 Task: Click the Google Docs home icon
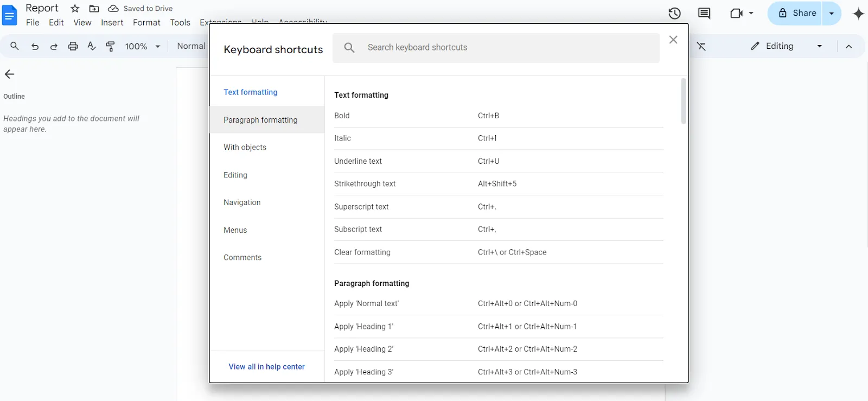(x=10, y=15)
